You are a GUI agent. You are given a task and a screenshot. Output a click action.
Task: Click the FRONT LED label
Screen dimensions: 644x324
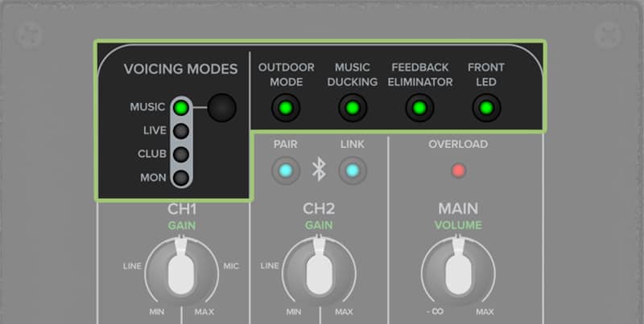[486, 75]
